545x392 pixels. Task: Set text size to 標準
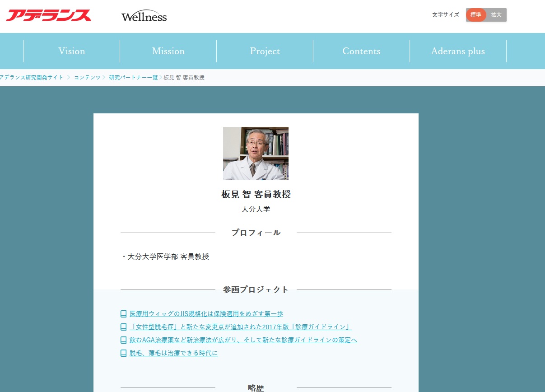476,15
